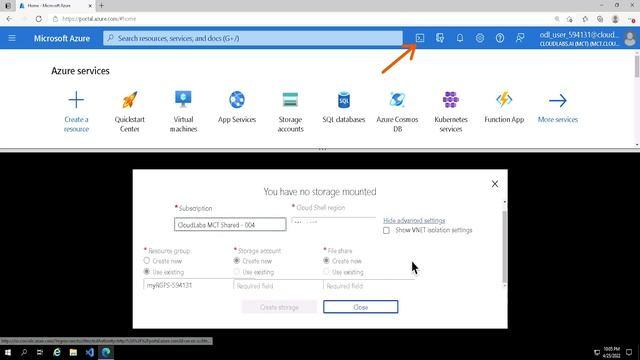The height and width of the screenshot is (360, 640).
Task: Open the Notifications bell
Action: tap(460, 38)
